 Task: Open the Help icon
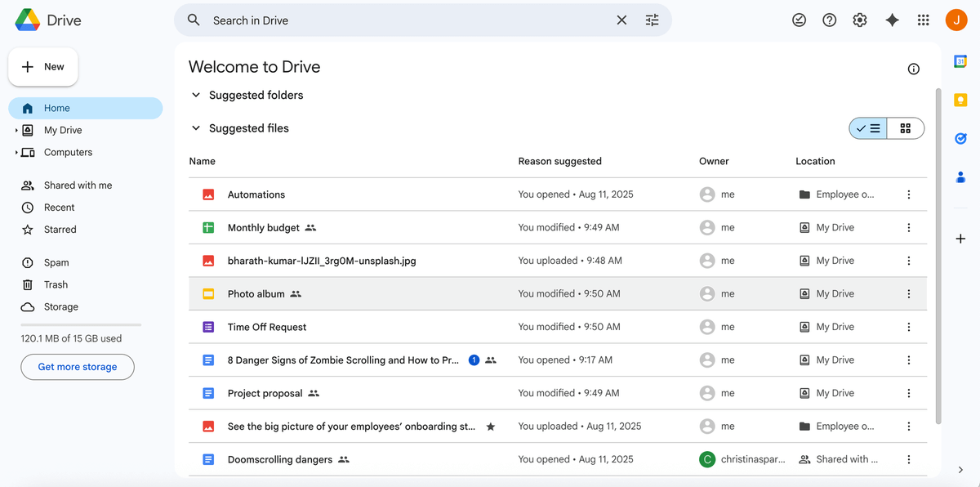pyautogui.click(x=829, y=20)
